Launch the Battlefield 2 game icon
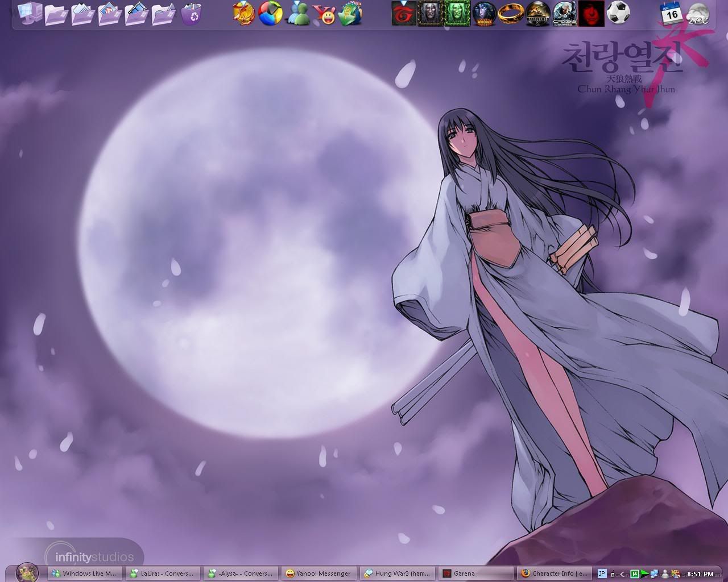Image resolution: width=728 pixels, height=582 pixels. point(538,13)
